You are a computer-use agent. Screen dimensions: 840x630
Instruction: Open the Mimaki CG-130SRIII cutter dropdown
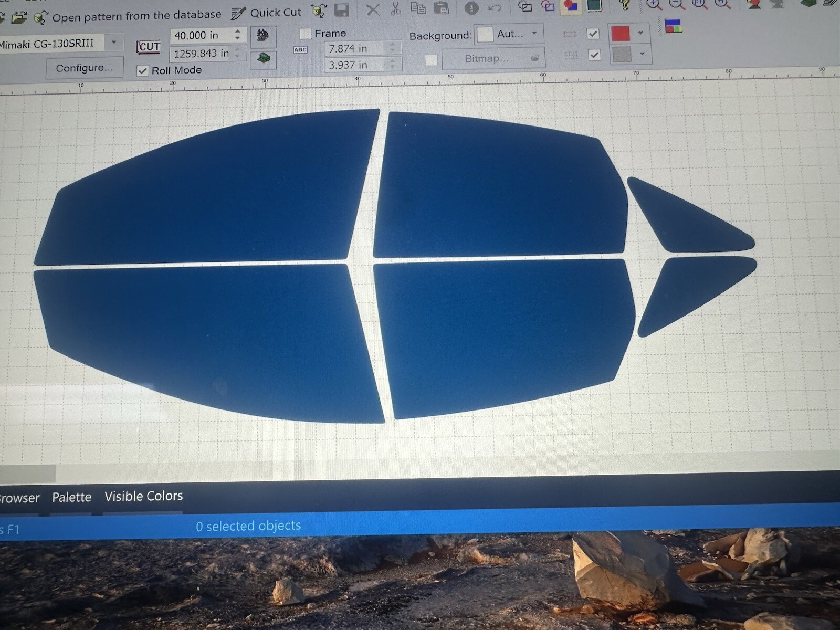click(x=114, y=42)
